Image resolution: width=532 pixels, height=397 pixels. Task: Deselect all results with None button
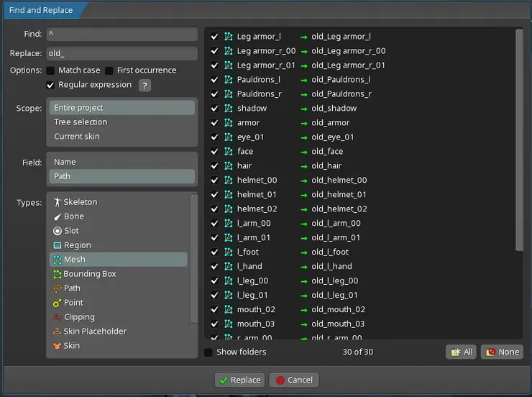pos(502,352)
